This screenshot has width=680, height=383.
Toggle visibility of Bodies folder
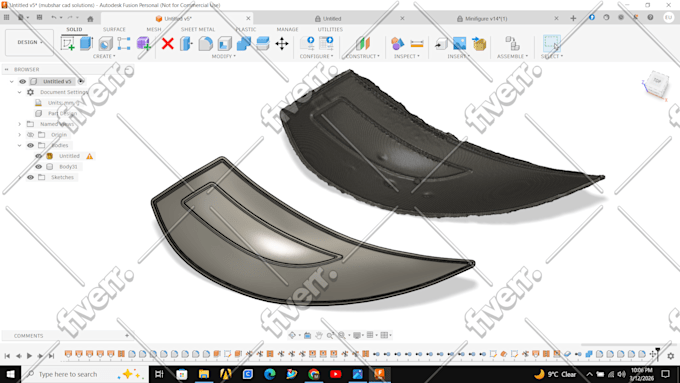[x=30, y=145]
